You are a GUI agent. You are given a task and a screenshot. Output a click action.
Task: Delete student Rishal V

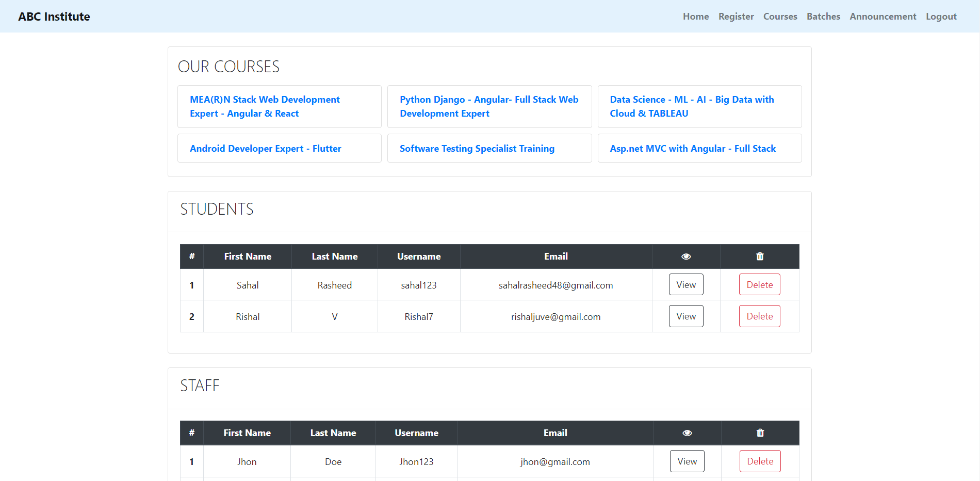(759, 316)
